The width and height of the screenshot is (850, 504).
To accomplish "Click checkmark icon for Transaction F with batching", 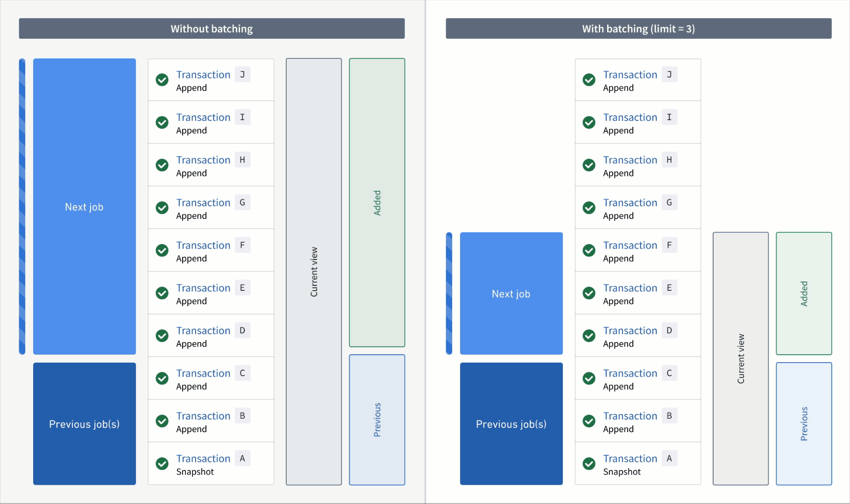I will (589, 251).
